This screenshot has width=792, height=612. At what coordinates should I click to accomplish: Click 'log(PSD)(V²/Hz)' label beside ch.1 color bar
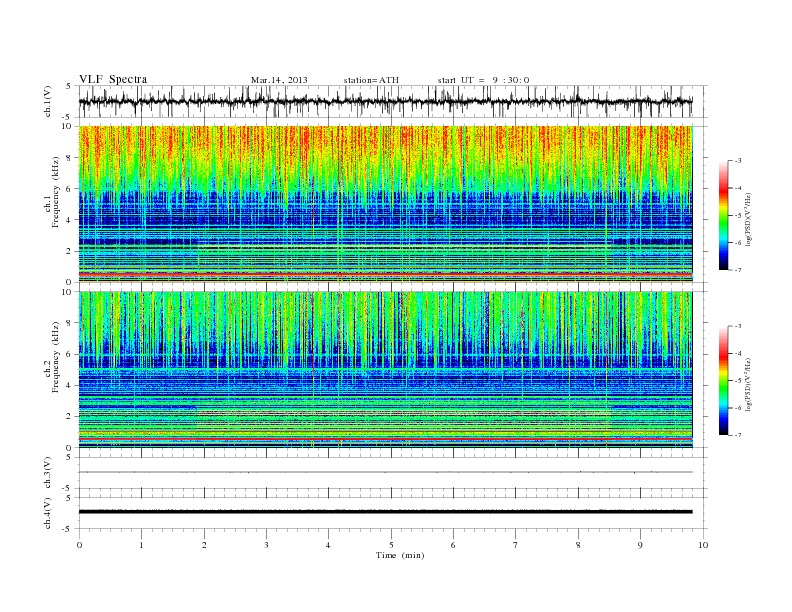tap(749, 220)
